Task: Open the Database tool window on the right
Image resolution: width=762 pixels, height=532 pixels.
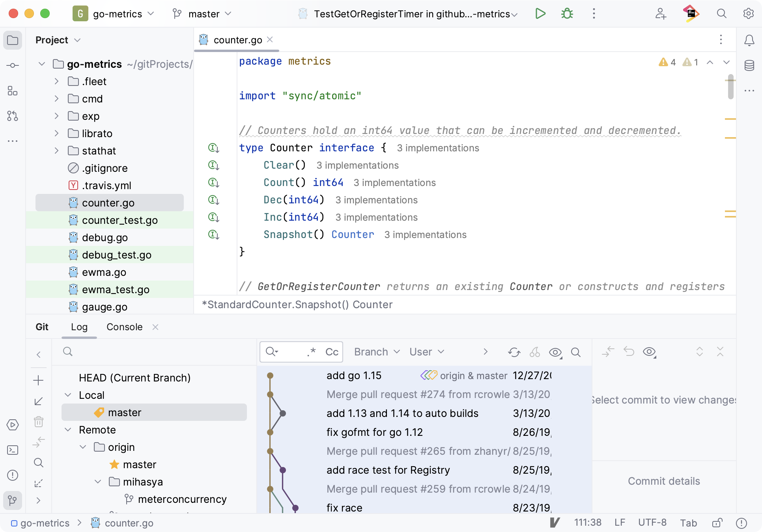Action: [749, 65]
